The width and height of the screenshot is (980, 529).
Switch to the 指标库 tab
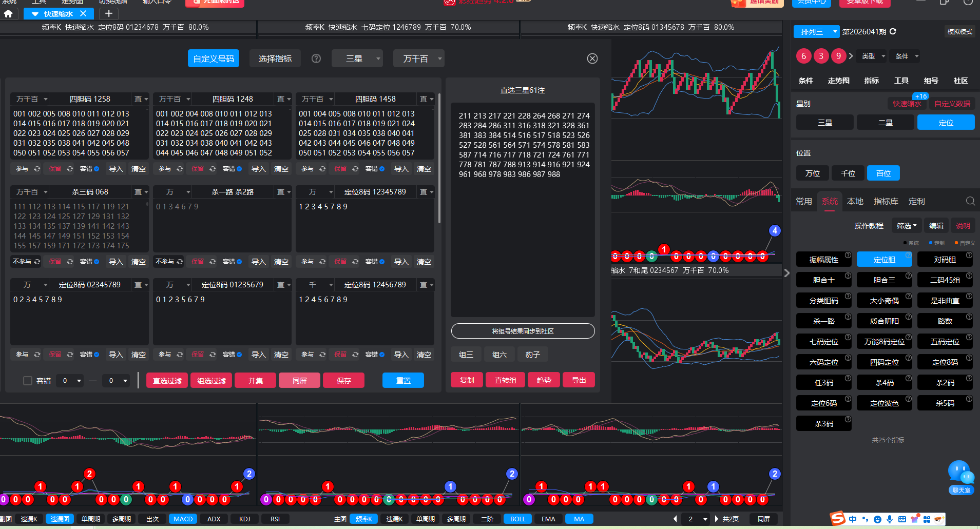click(x=886, y=201)
